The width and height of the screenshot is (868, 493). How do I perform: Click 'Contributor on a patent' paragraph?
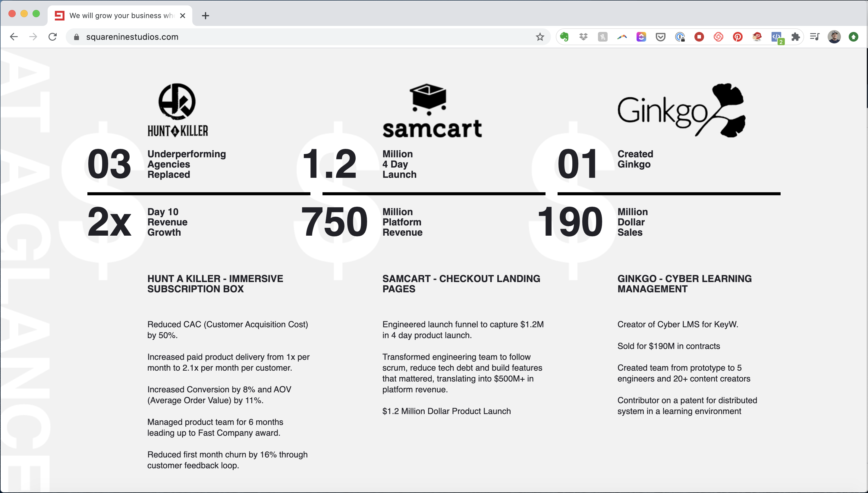[687, 406]
